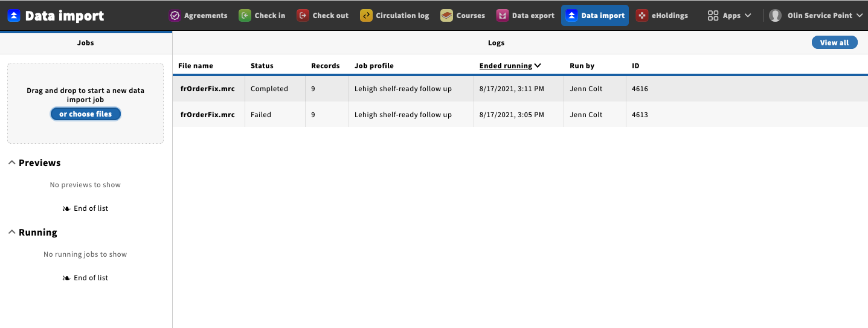Open the Circulation log app icon

(x=366, y=16)
